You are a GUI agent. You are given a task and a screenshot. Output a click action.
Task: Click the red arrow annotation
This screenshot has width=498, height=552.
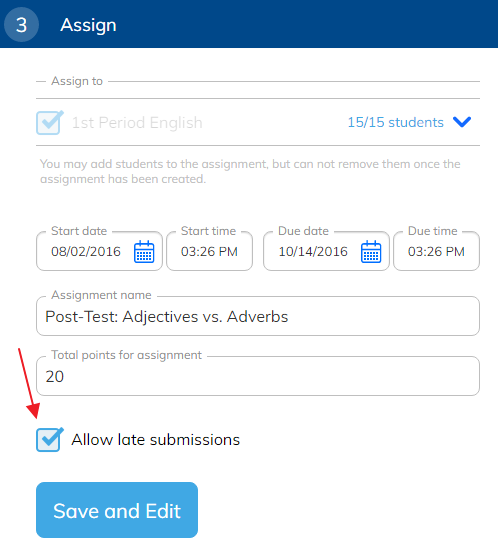point(29,383)
